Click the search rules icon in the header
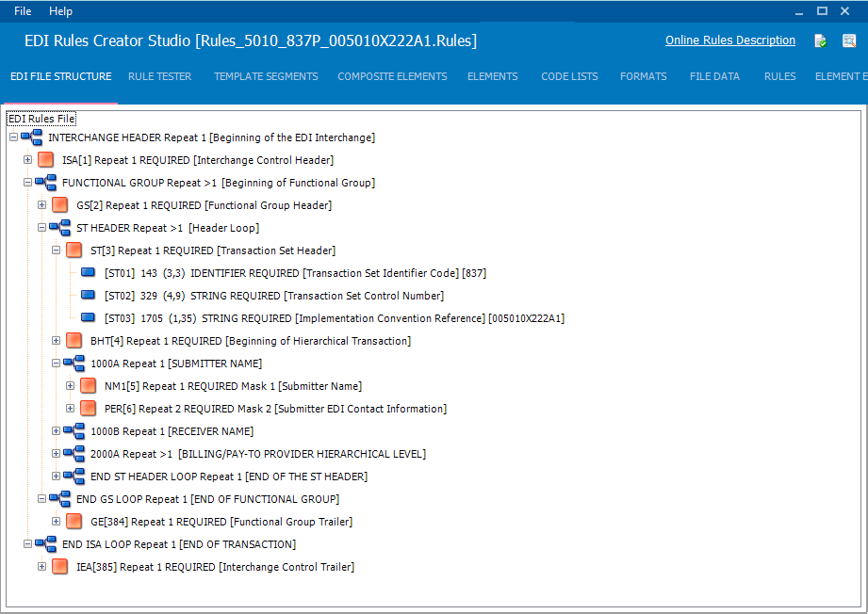Image resolution: width=868 pixels, height=614 pixels. (848, 40)
